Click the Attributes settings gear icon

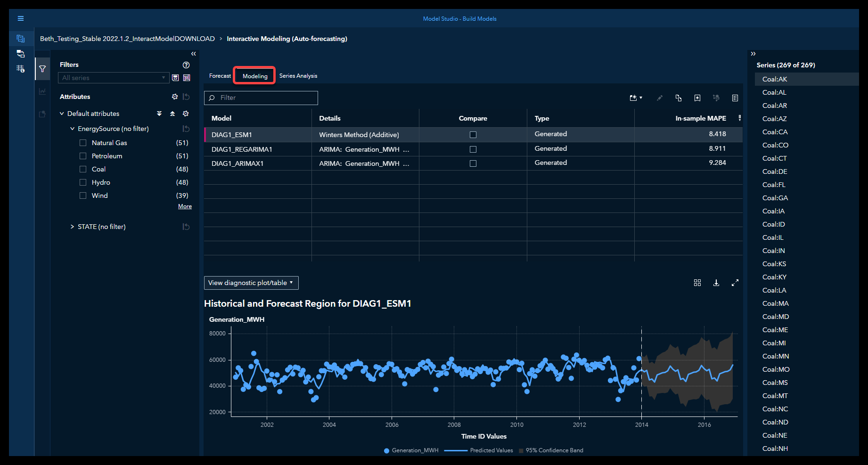point(175,97)
